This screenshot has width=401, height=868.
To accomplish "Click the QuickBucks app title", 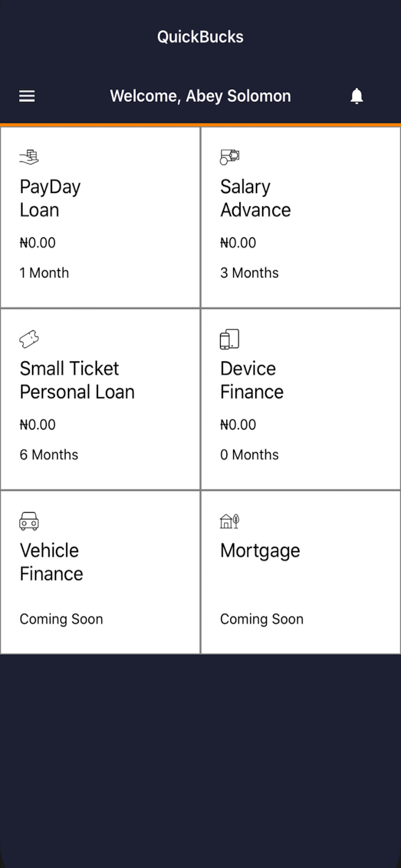I will tap(200, 37).
